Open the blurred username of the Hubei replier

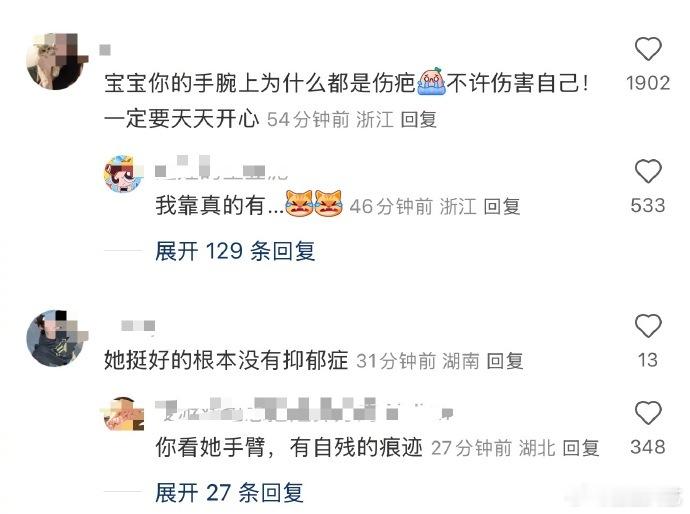pos(304,409)
